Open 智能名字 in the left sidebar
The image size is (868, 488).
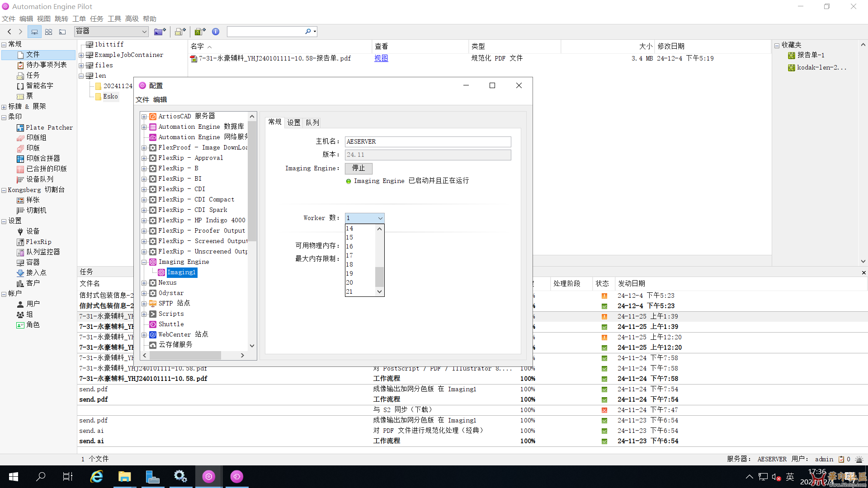tap(39, 85)
